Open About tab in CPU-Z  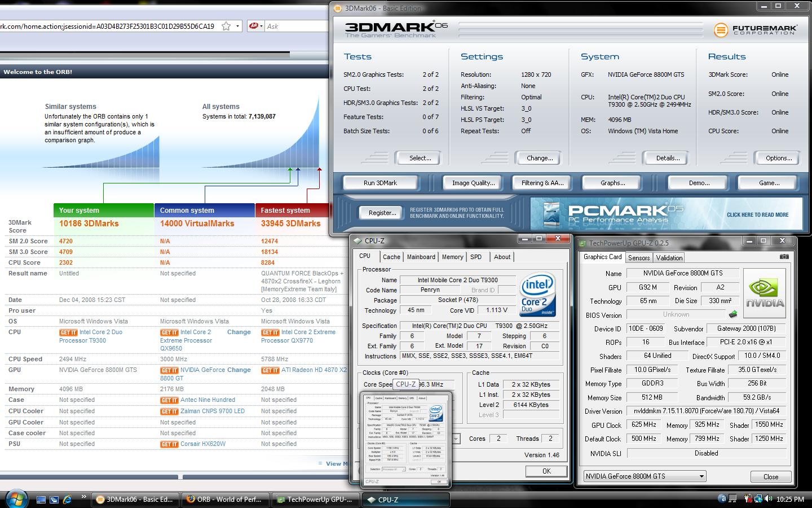coord(502,257)
